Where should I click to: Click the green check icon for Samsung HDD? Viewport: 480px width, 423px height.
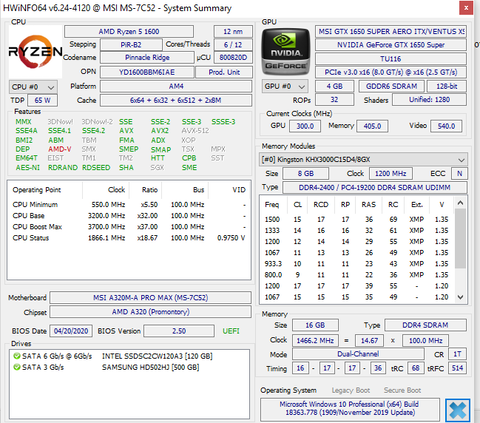pos(17,367)
